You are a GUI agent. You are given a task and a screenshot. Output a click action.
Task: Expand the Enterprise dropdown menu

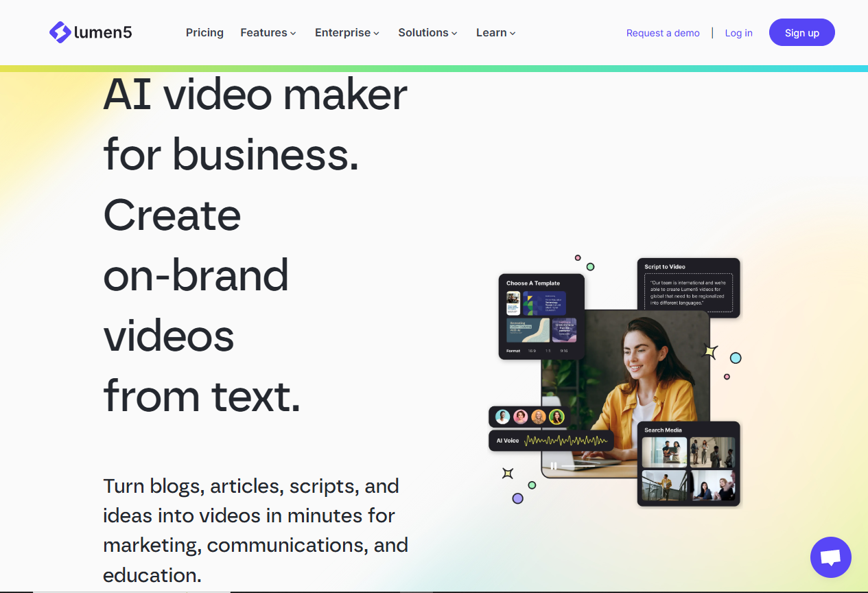(x=347, y=32)
